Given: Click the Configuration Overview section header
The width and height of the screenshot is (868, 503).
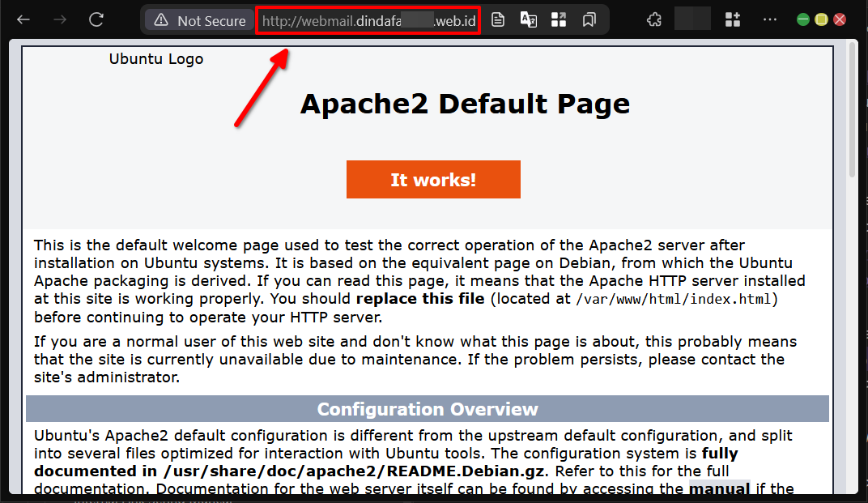Looking at the screenshot, I should pyautogui.click(x=428, y=409).
